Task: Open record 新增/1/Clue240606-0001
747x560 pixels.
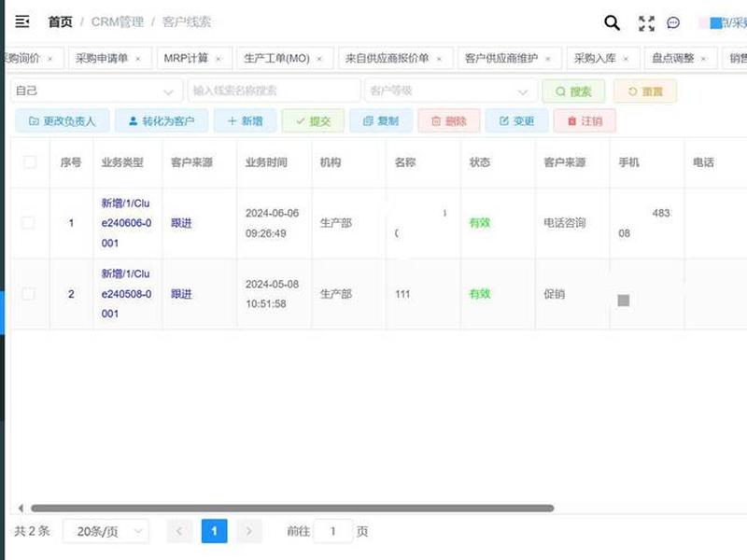Action: pyautogui.click(x=126, y=223)
